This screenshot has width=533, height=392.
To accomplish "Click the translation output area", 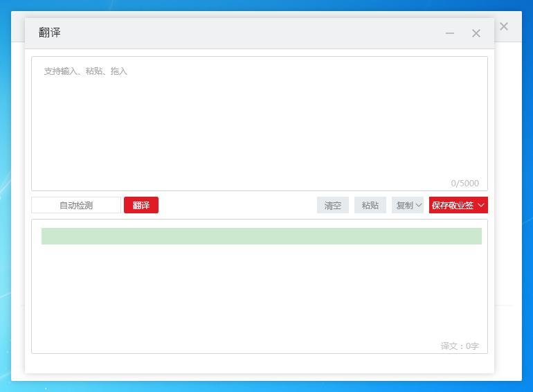I will (260, 286).
